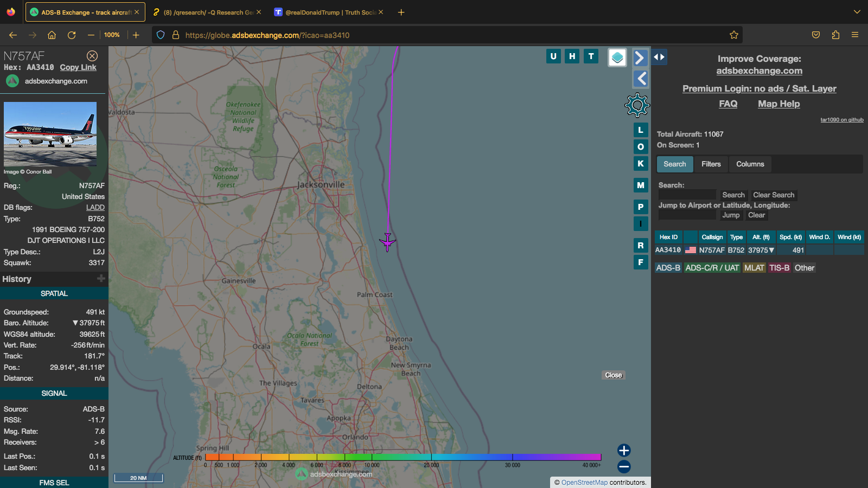Viewport: 868px width, 488px height.
Task: Toggle the M map button
Action: coord(641,185)
